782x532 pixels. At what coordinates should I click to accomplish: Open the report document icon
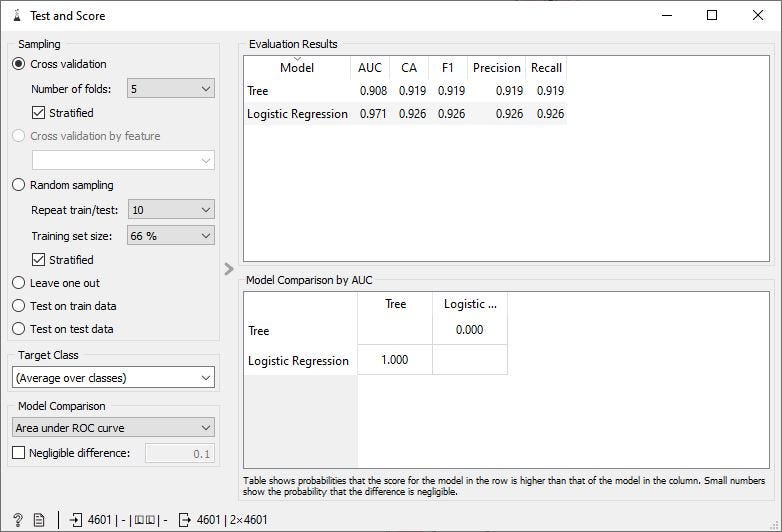39,520
